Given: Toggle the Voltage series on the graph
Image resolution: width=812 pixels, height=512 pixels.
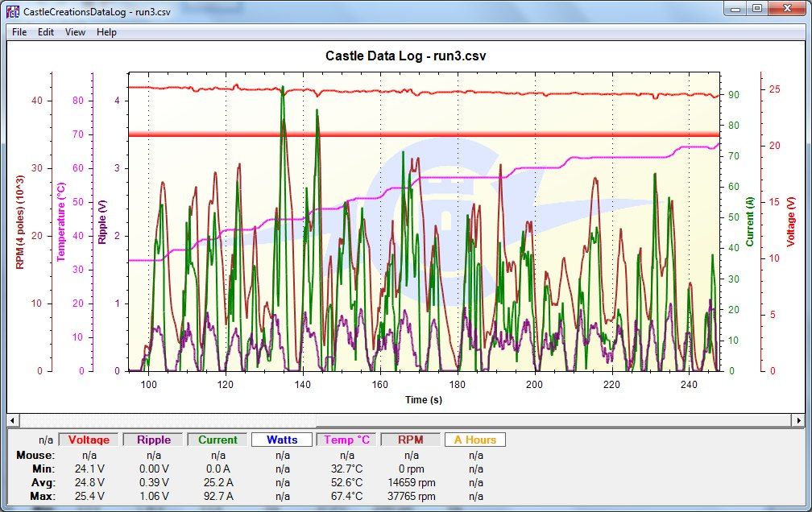Looking at the screenshot, I should point(89,440).
